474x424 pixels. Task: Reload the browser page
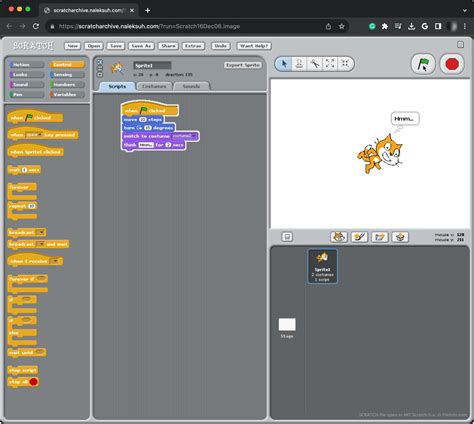tap(36, 26)
